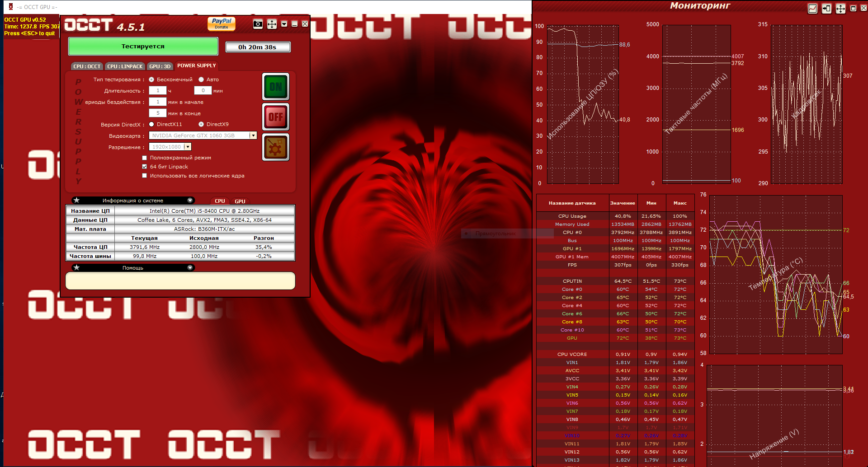The width and height of the screenshot is (868, 467).
Task: Toggle 64 бит Linpack checkbox
Action: point(145,167)
